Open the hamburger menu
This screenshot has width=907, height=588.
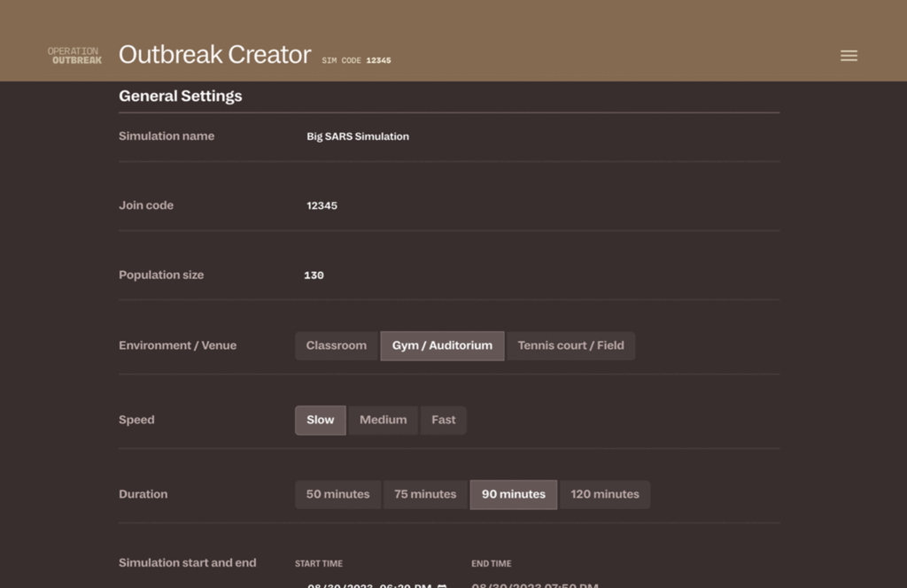[849, 56]
